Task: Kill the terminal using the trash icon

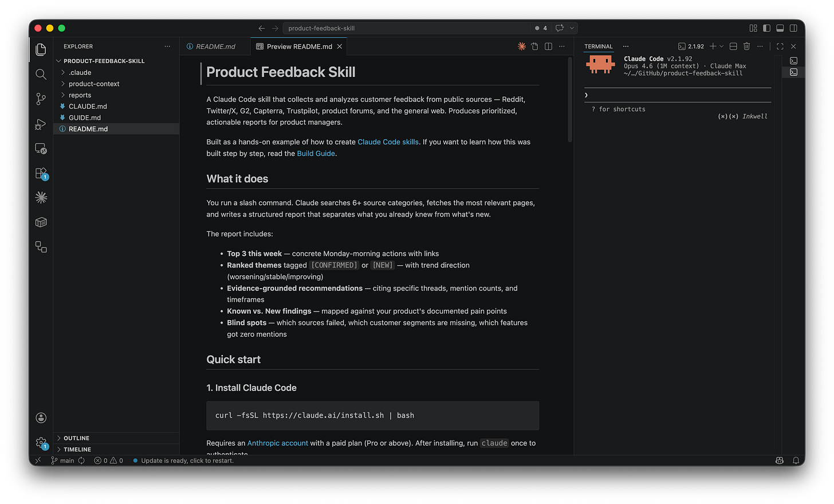Action: 746,46
